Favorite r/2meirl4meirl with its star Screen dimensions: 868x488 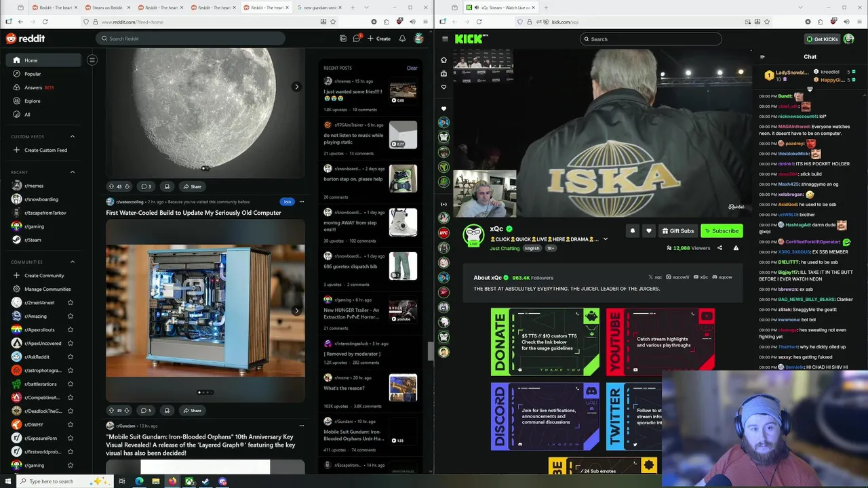pos(71,303)
